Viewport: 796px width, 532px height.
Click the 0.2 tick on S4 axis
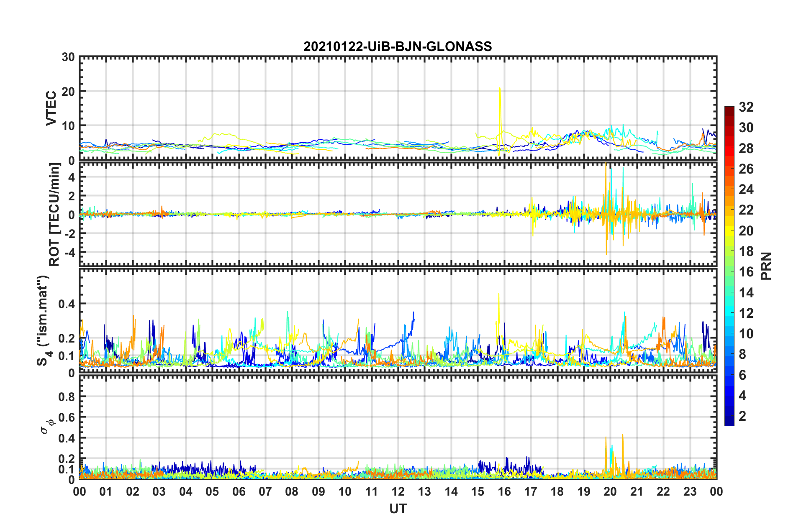(x=67, y=338)
